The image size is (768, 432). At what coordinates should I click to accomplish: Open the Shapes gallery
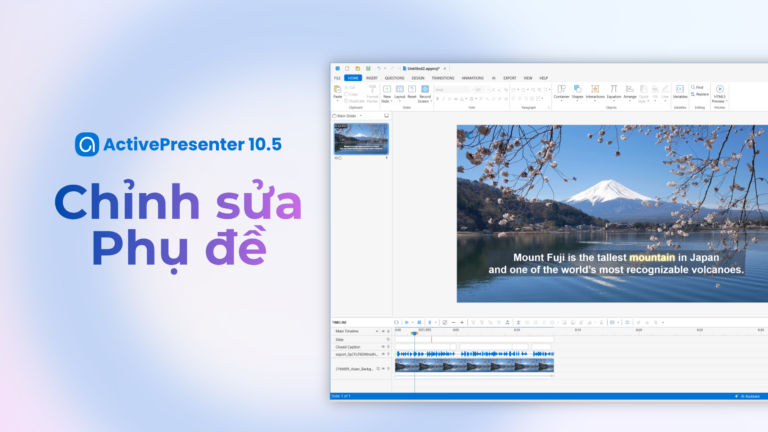coord(577,92)
